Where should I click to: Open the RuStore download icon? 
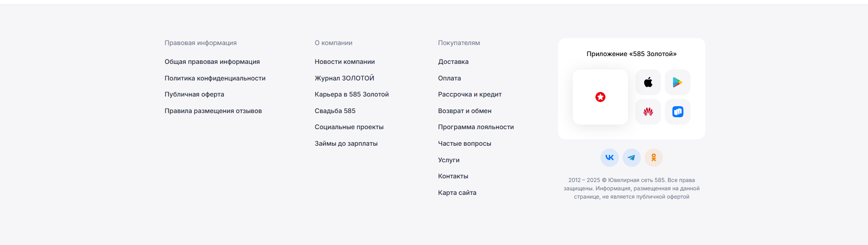pos(678,112)
